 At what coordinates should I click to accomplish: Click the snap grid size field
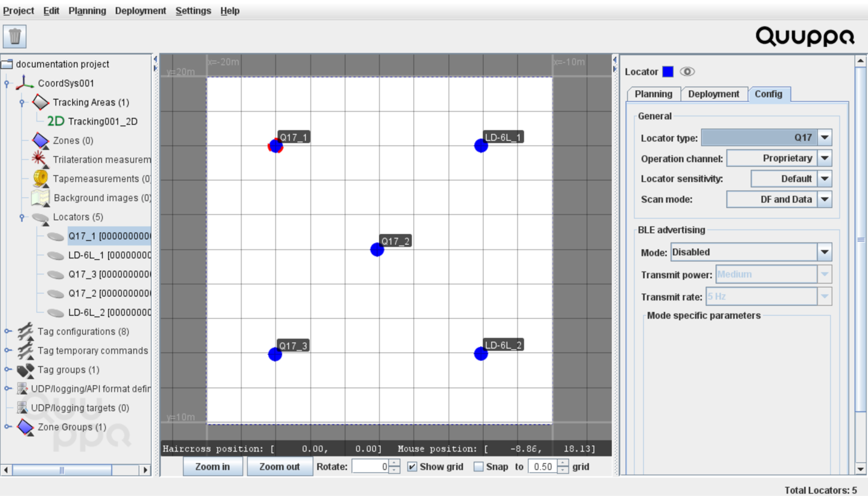coord(542,466)
